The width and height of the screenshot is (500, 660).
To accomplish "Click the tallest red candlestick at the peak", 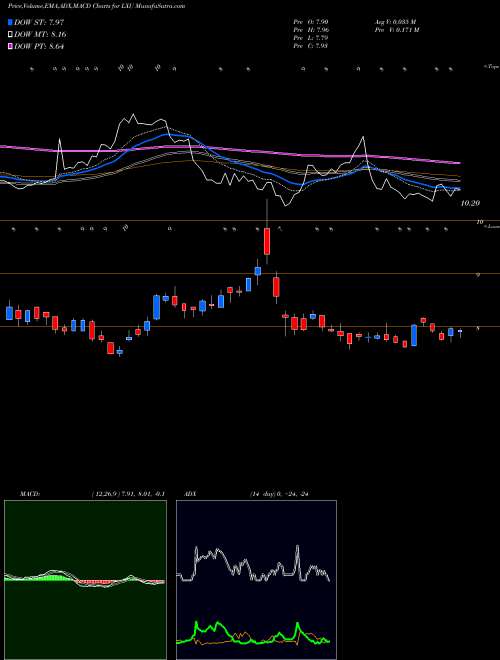I will pyautogui.click(x=267, y=241).
